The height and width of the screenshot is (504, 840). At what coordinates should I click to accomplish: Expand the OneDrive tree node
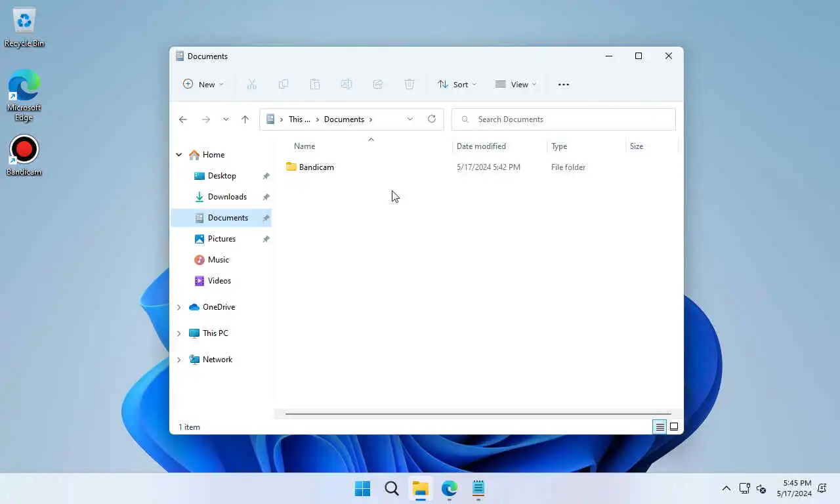178,307
